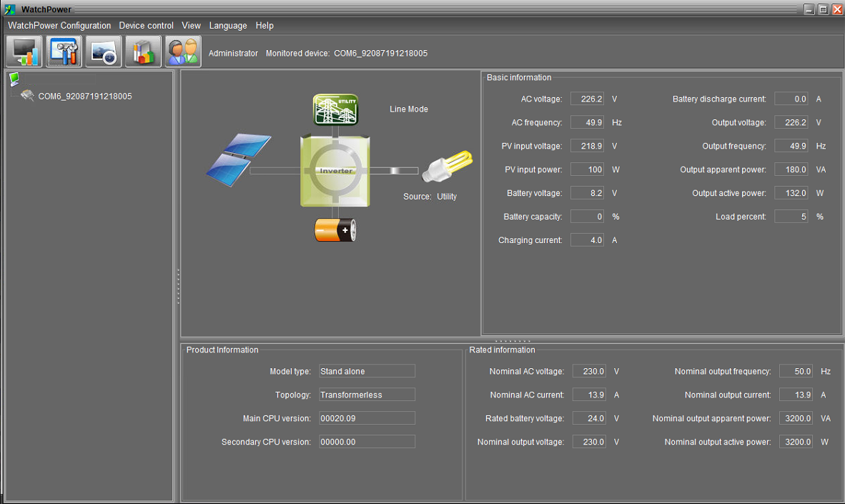Click device icon beside COM6_92087191218005 in tree
Screen dimensions: 845x504
click(x=27, y=95)
